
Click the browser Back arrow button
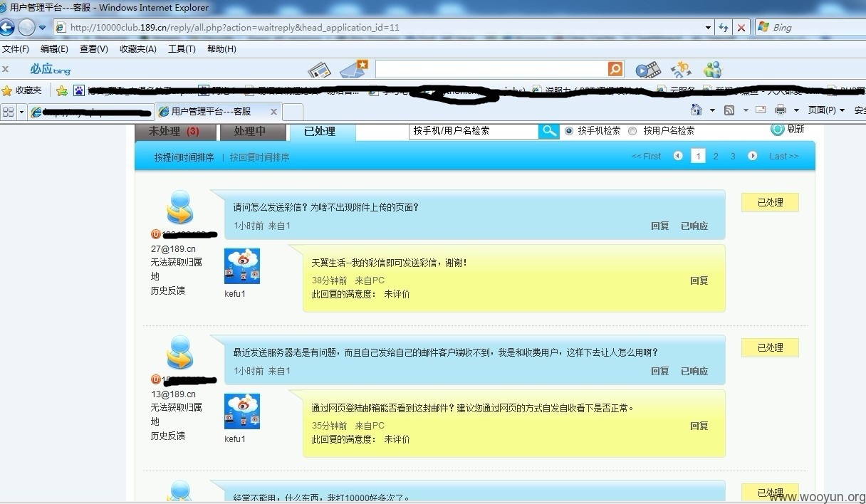pyautogui.click(x=7, y=28)
